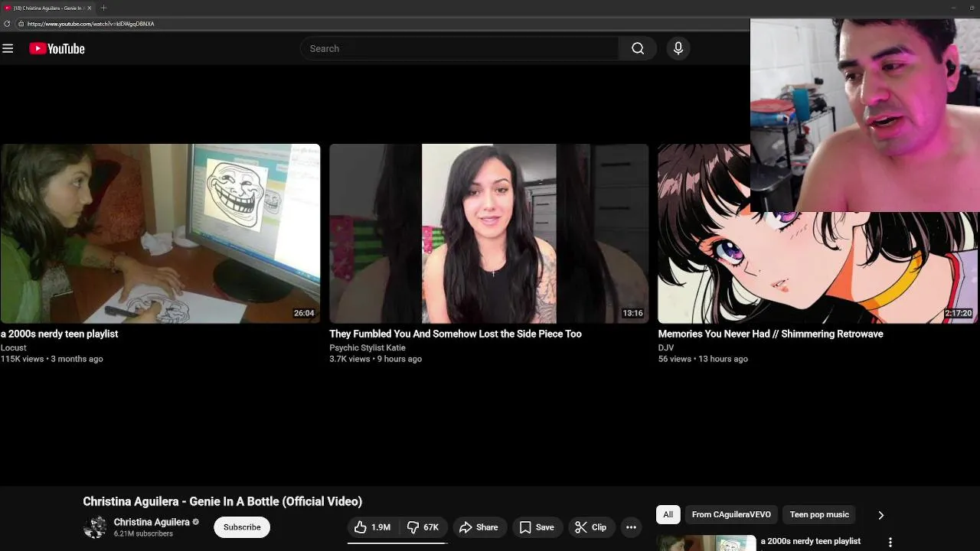The image size is (980, 551).
Task: Open more actions three-dot menu
Action: (x=631, y=527)
